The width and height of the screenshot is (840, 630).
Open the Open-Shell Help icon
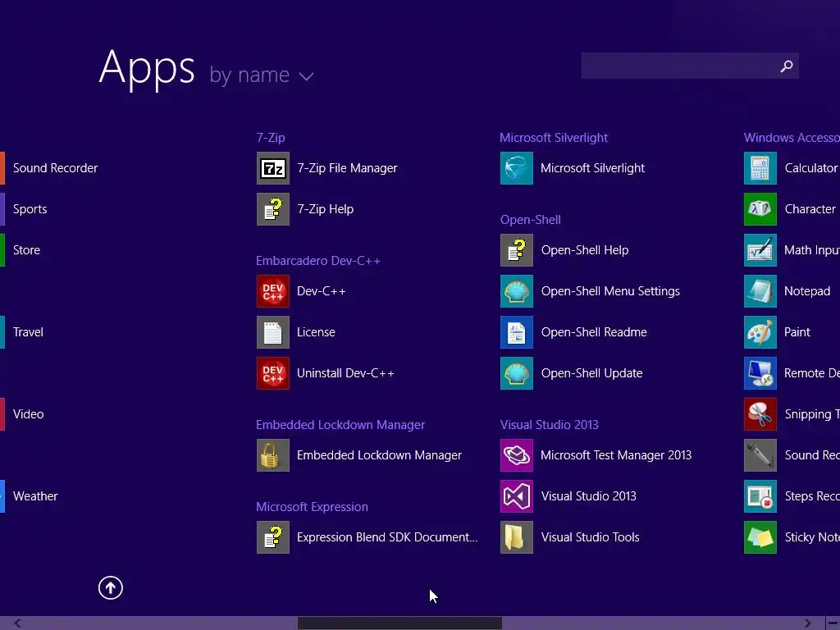click(x=517, y=250)
